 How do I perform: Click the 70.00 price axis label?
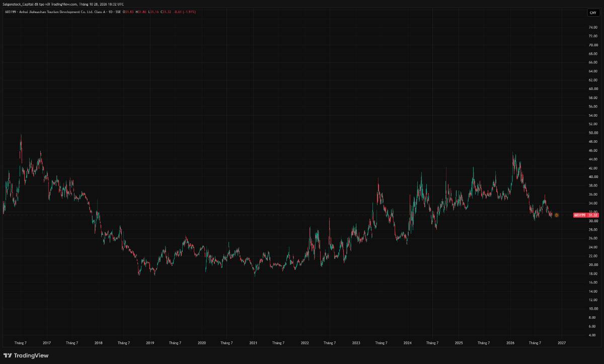pyautogui.click(x=592, y=45)
